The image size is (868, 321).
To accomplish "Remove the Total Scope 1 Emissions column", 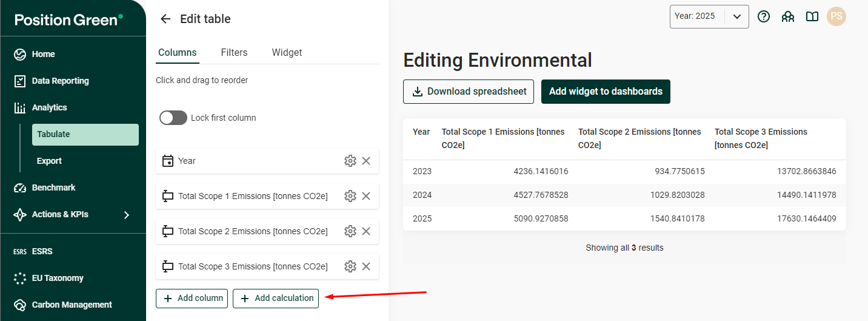I will (366, 196).
